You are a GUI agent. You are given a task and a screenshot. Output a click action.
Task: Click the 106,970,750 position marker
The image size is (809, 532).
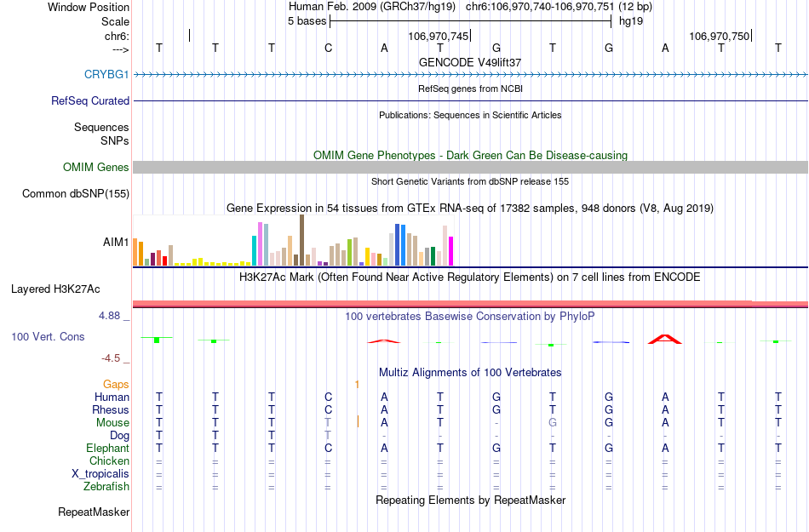click(x=720, y=36)
